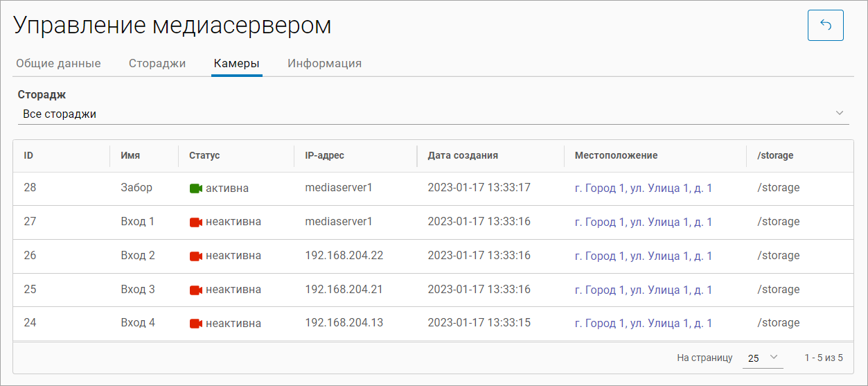Click red camera icon for Вход 4

[195, 324]
